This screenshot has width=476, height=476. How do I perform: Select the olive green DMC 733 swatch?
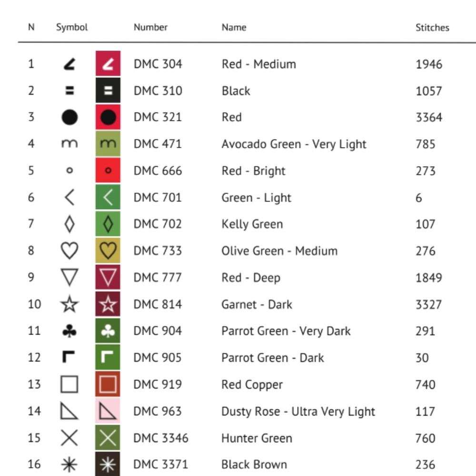[108, 251]
